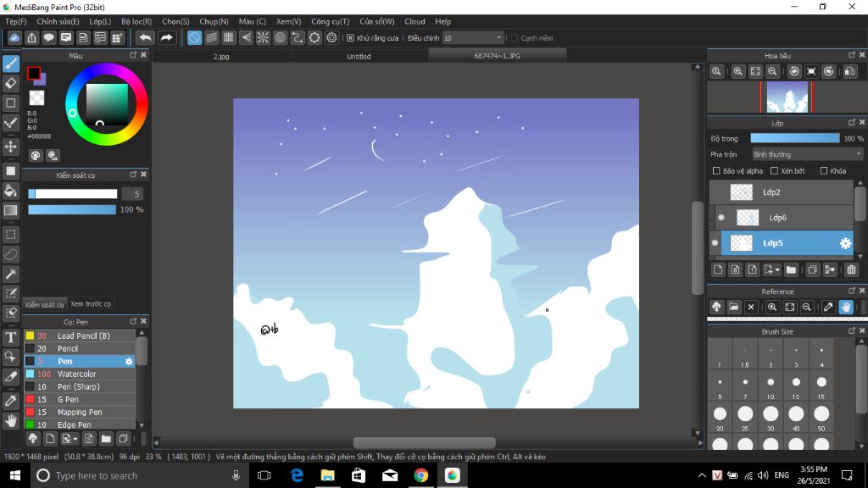The height and width of the screenshot is (488, 868).
Task: Switch to the Xem trước cọ tab
Action: (x=90, y=304)
